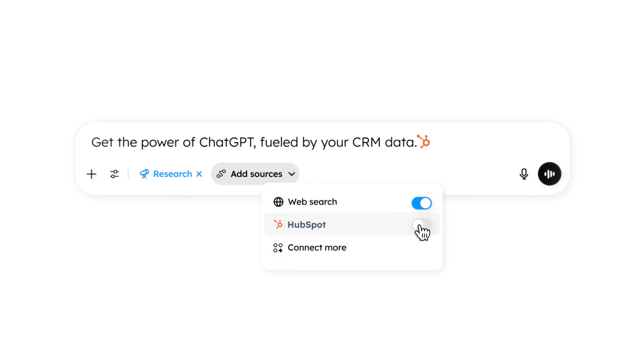Click the Connect more grid icon
Image resolution: width=644 pixels, height=350 pixels.
point(278,248)
